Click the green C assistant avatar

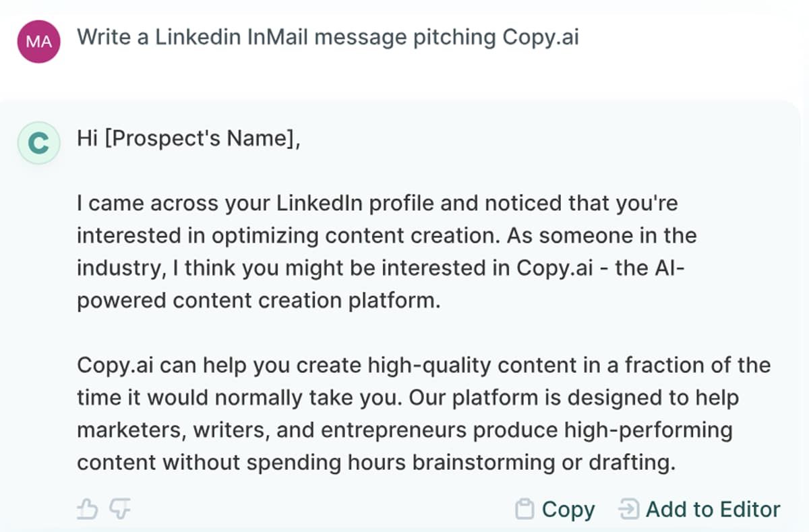pyautogui.click(x=39, y=143)
